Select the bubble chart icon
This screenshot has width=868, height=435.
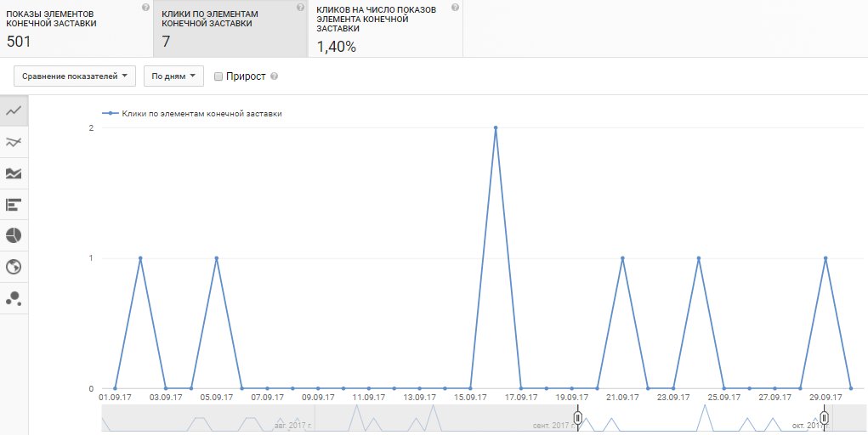[x=14, y=298]
